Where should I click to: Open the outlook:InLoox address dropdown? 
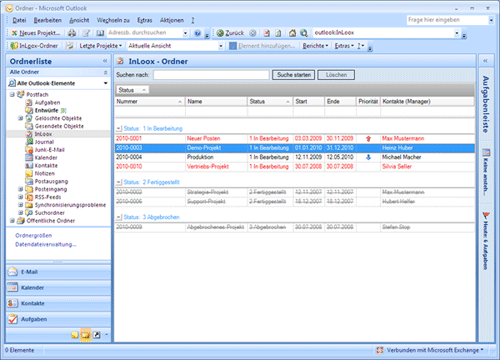pyautogui.click(x=457, y=33)
